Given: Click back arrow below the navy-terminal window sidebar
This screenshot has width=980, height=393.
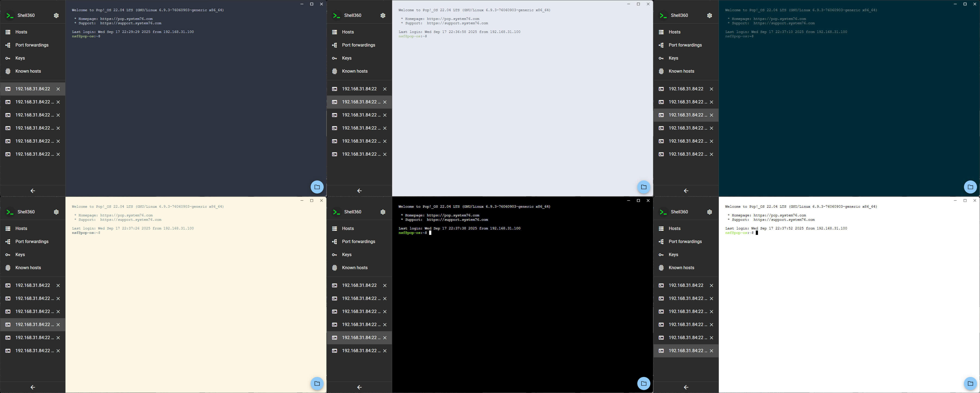Looking at the screenshot, I should (33, 191).
